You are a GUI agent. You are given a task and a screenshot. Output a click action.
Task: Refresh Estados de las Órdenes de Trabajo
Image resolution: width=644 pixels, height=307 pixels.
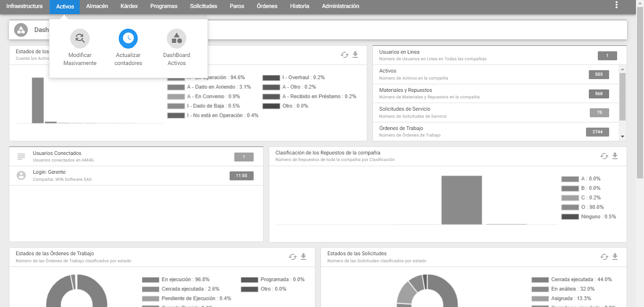pyautogui.click(x=293, y=257)
